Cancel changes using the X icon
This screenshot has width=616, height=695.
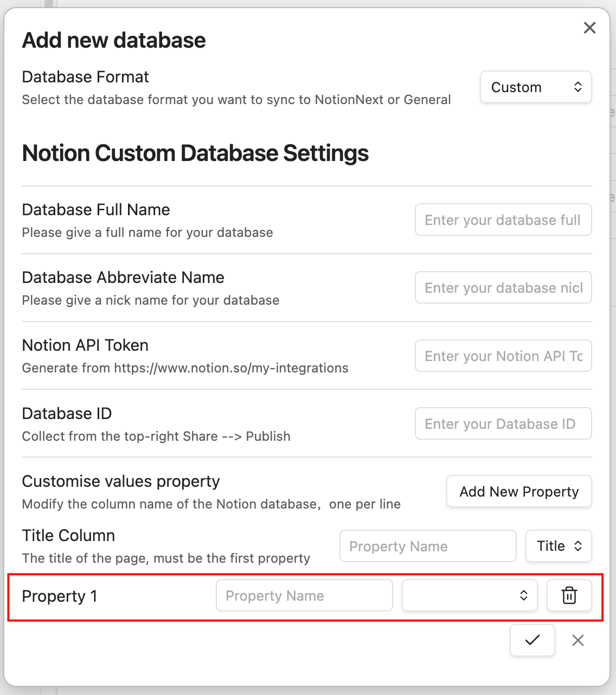point(578,640)
